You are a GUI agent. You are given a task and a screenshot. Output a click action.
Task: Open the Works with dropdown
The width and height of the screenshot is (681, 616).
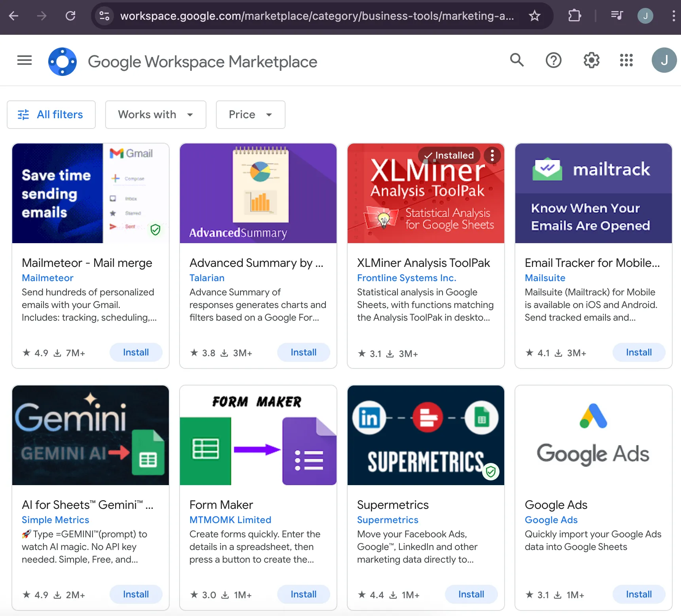pos(155,115)
